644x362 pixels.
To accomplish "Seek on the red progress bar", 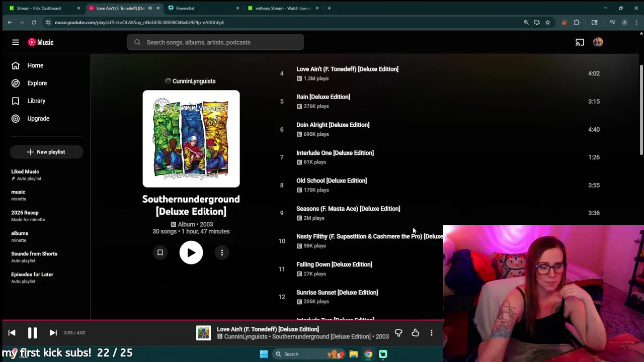I will [221, 320].
